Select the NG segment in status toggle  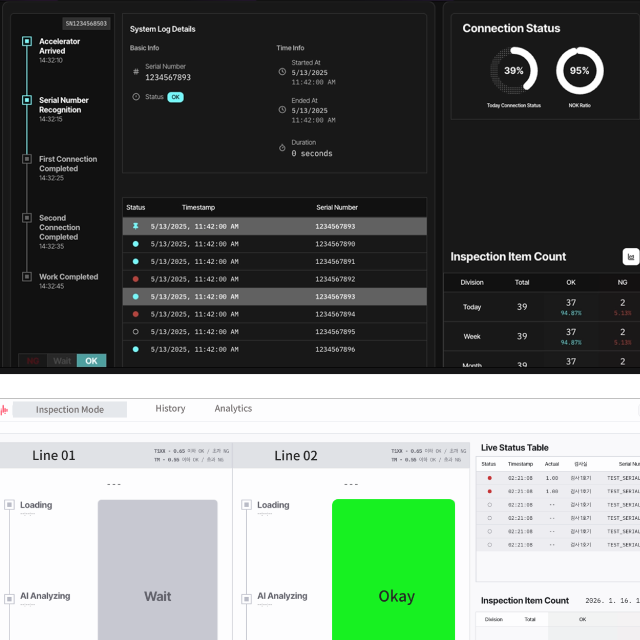[x=33, y=361]
